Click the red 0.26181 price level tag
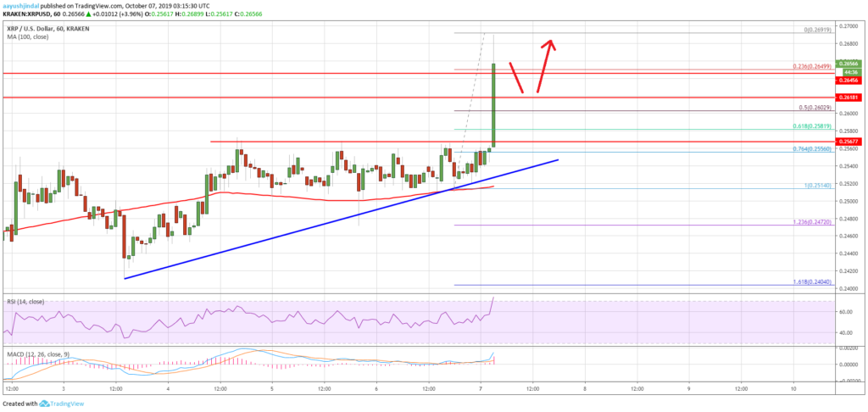The width and height of the screenshot is (868, 412). coord(849,97)
